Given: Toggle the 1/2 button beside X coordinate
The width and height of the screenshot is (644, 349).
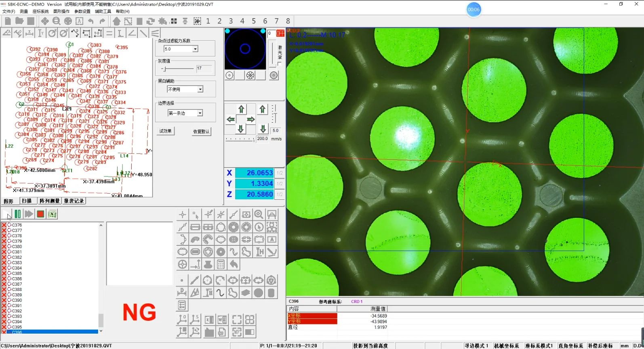Looking at the screenshot, I should (280, 173).
